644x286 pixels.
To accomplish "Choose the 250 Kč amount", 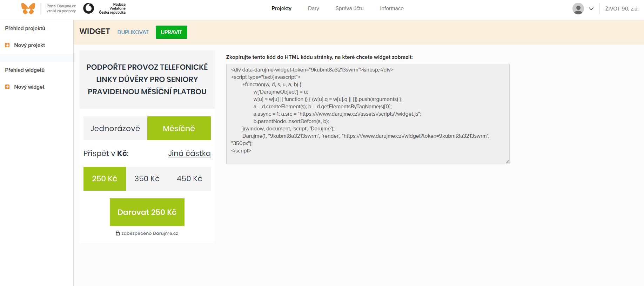I will pos(105,179).
